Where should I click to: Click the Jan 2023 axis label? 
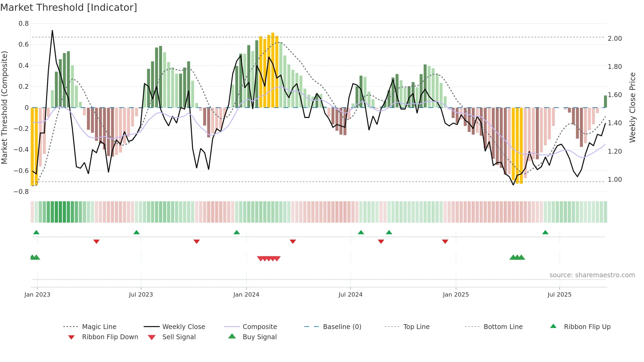point(37,294)
